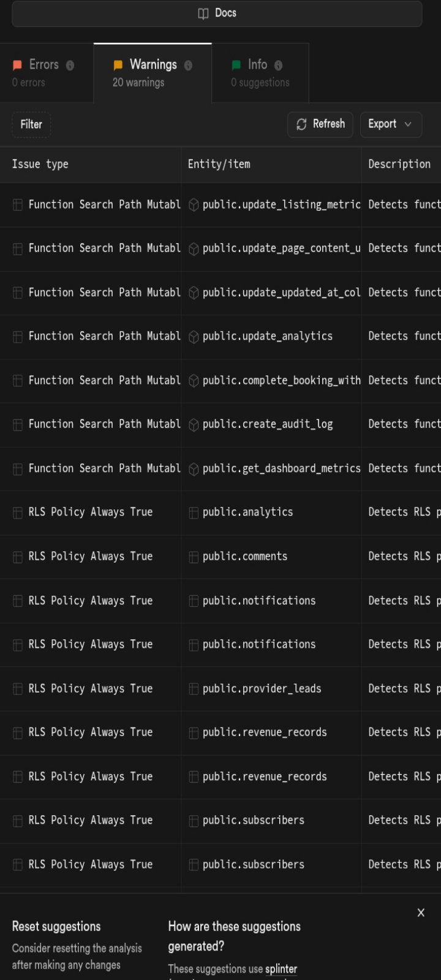Open the splinter link
The width and height of the screenshot is (441, 980).
coord(281,969)
